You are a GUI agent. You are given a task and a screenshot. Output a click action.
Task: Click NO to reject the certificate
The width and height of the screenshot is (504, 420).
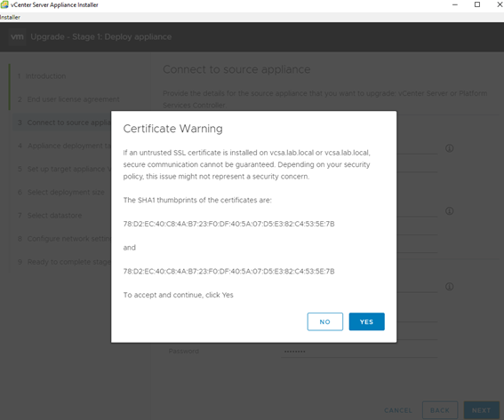pos(325,321)
